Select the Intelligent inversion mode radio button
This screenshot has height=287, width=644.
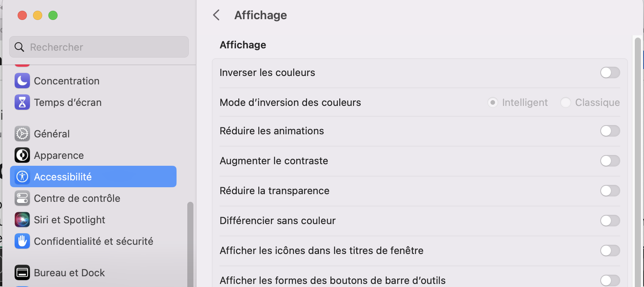(492, 102)
